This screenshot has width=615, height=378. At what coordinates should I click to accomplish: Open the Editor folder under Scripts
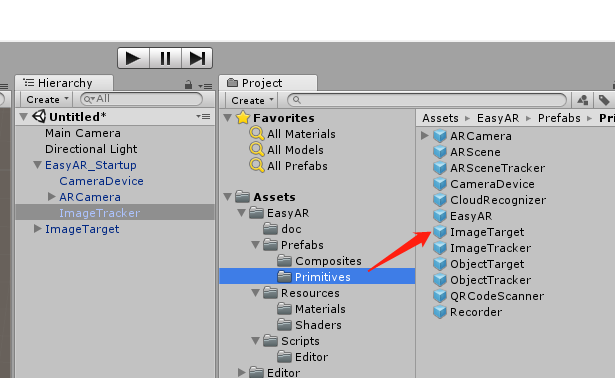[311, 358]
